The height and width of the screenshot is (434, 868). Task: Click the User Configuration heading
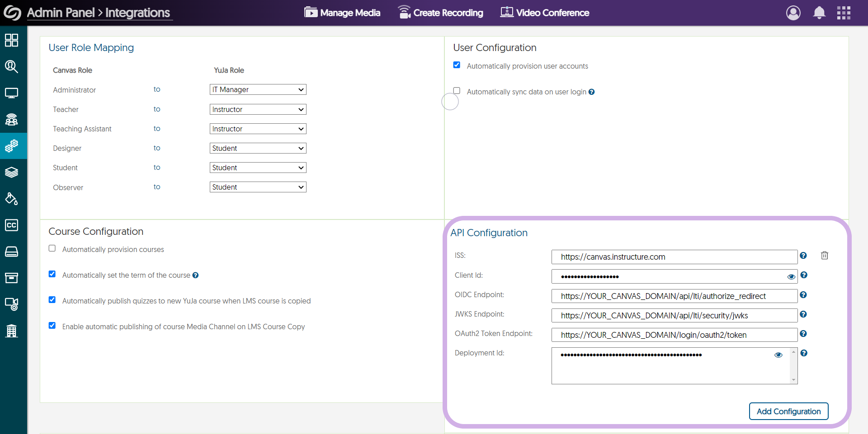click(495, 48)
